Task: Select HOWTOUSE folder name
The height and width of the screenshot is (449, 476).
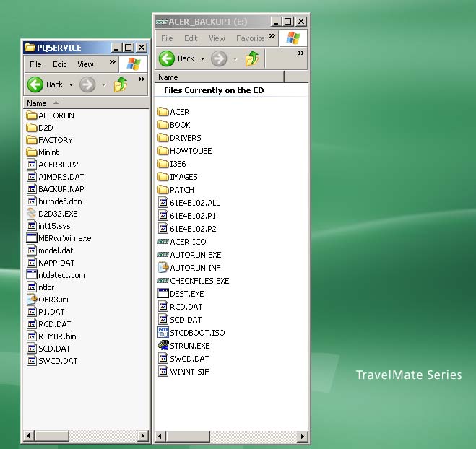Action: pos(191,151)
